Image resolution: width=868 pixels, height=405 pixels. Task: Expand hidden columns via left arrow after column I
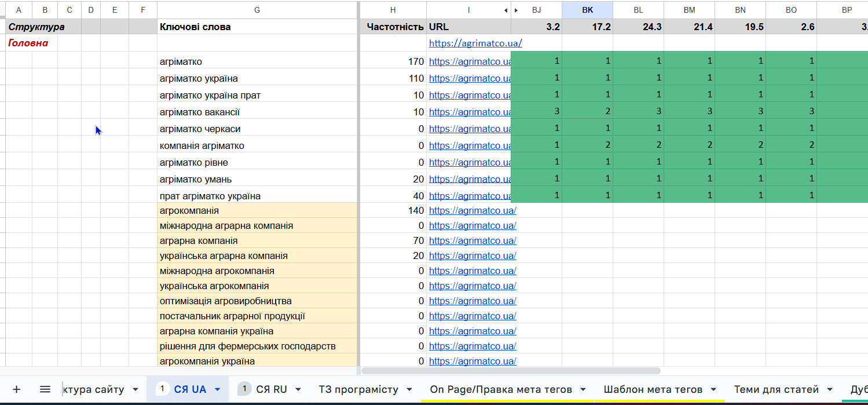pos(506,10)
